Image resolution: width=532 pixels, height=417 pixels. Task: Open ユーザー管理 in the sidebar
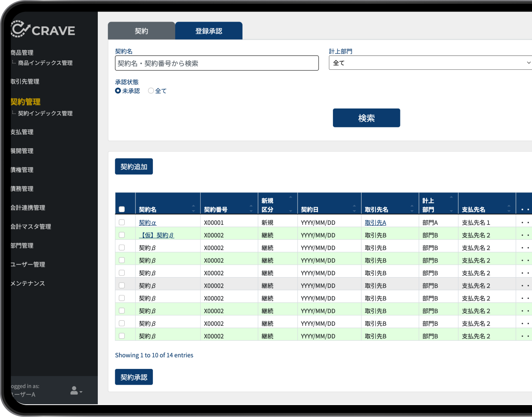(28, 264)
